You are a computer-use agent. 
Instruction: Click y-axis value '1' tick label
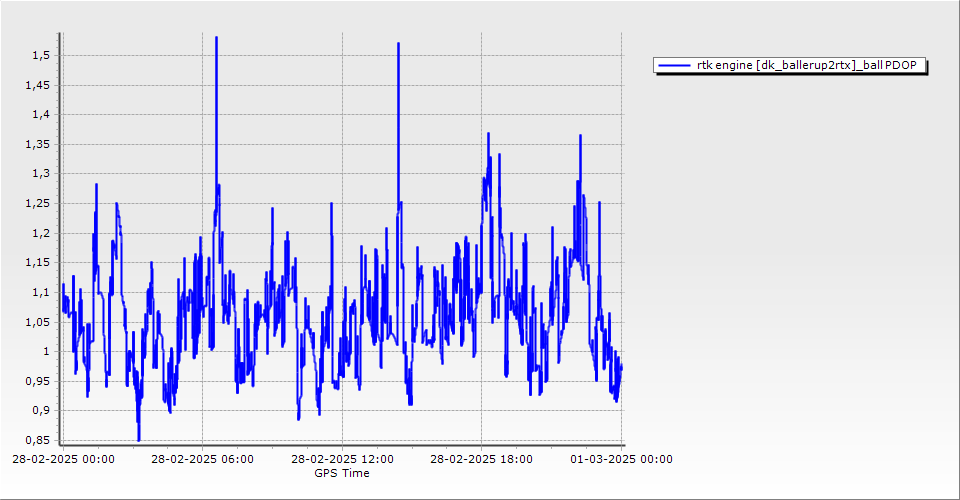(46, 351)
